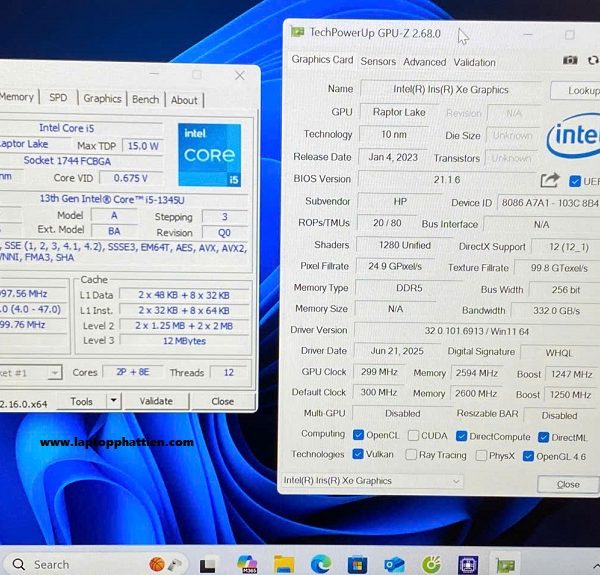This screenshot has height=575, width=600.
Task: Switch to the Sensors tab in GPU-Z
Action: click(378, 62)
